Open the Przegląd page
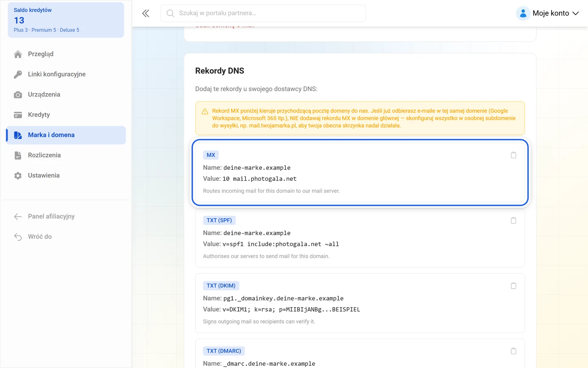This screenshot has height=368, width=588. [66, 54]
